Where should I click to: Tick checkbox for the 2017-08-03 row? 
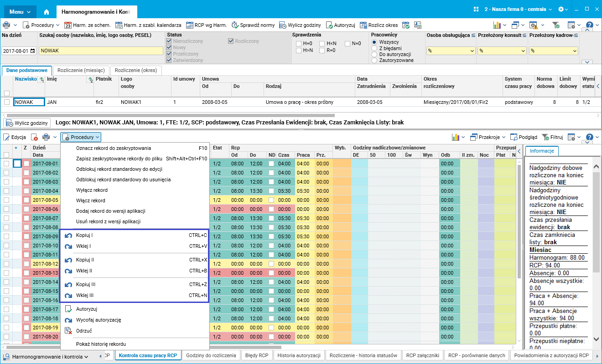(x=6, y=182)
